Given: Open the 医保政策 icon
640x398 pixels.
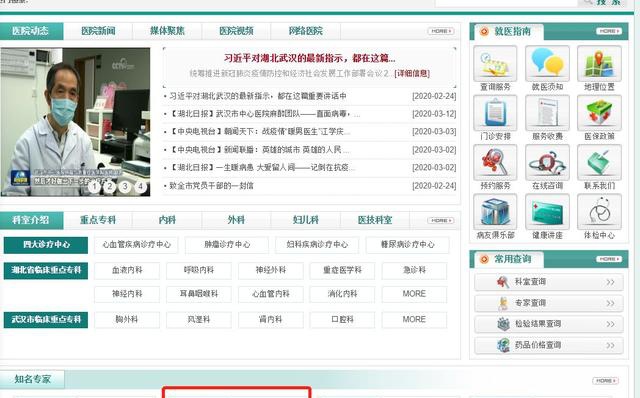Looking at the screenshot, I should (599, 113).
